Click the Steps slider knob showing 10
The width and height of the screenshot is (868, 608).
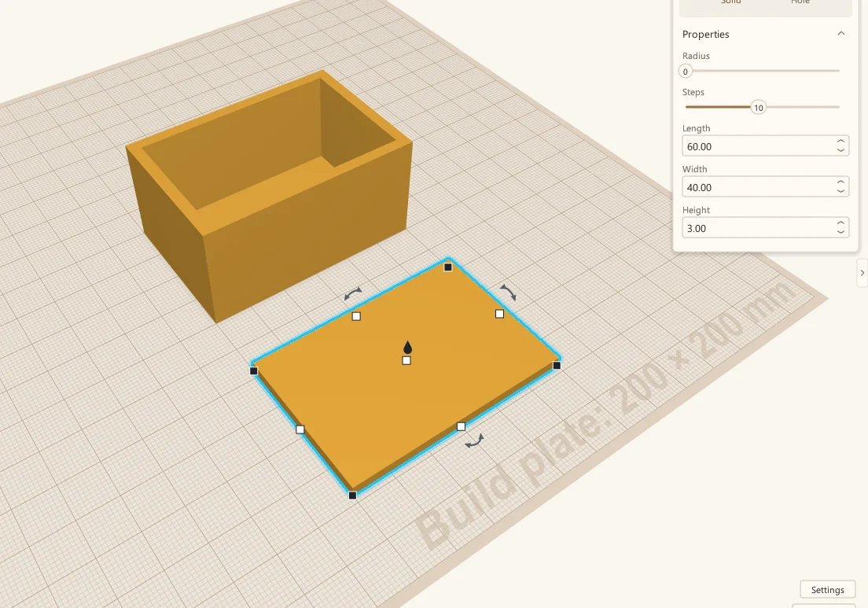[x=759, y=108]
